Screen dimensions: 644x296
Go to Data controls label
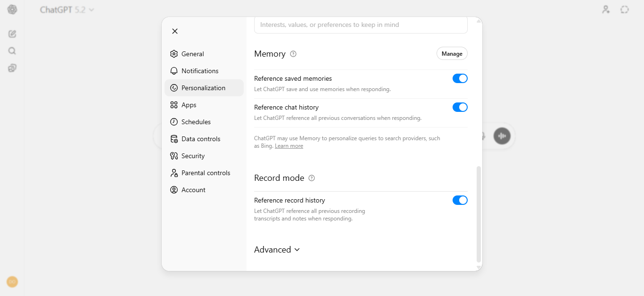click(201, 139)
